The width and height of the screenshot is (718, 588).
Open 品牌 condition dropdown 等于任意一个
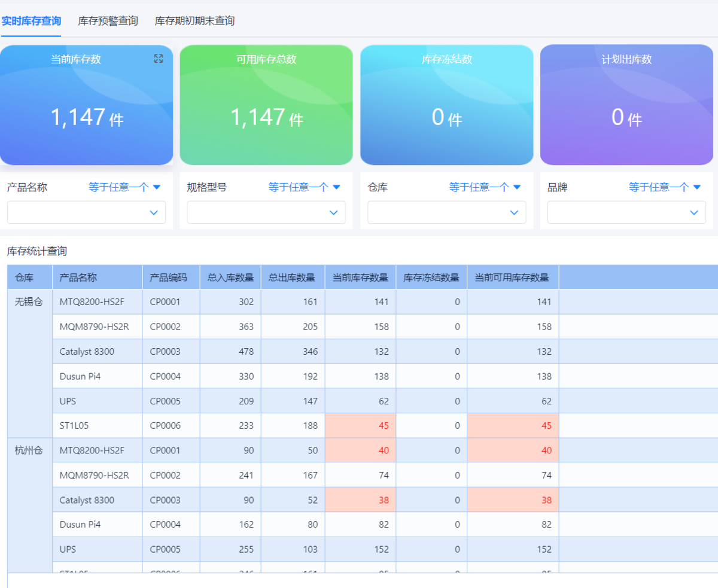[664, 187]
